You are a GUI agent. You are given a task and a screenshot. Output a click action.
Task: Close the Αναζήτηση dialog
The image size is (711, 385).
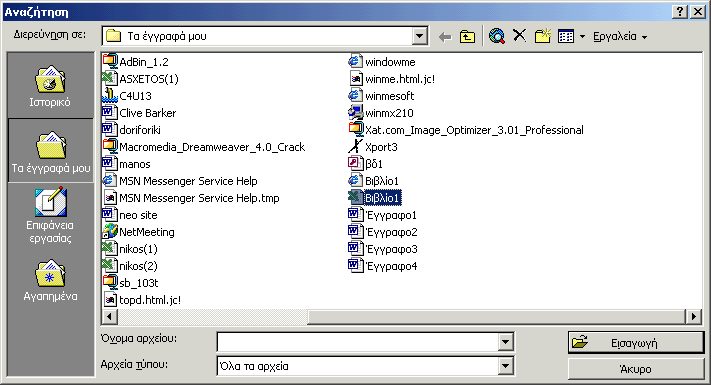(x=698, y=12)
